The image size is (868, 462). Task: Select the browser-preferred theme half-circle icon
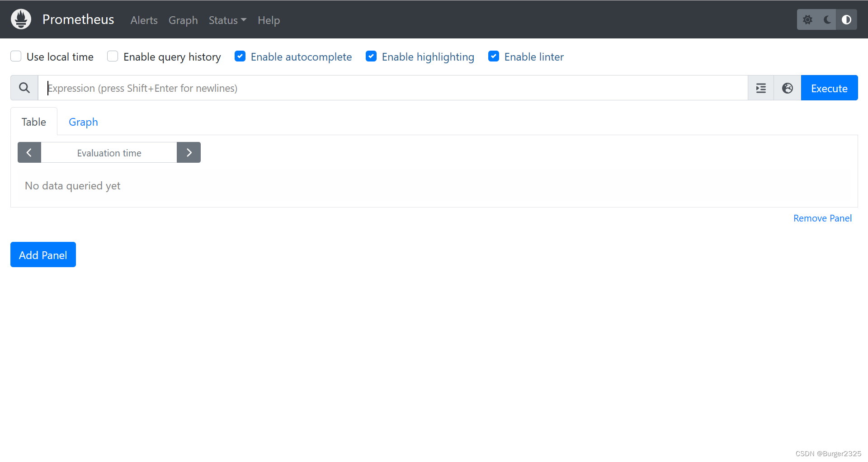(x=846, y=20)
